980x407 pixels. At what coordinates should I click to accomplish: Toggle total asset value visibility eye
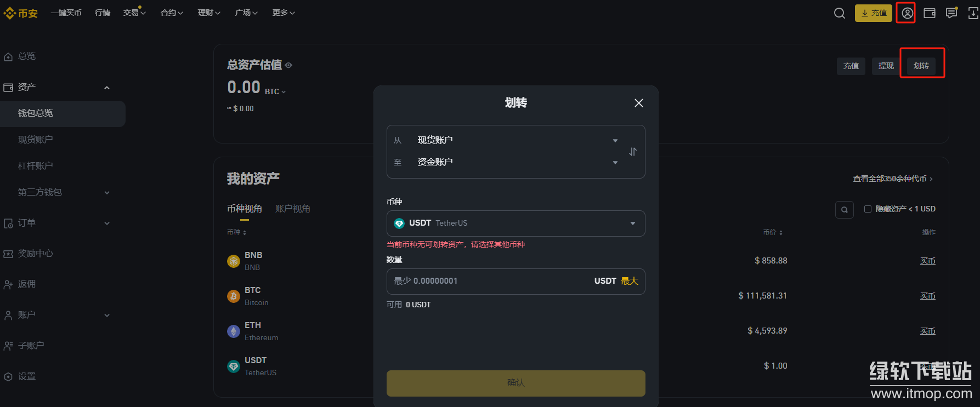click(288, 65)
